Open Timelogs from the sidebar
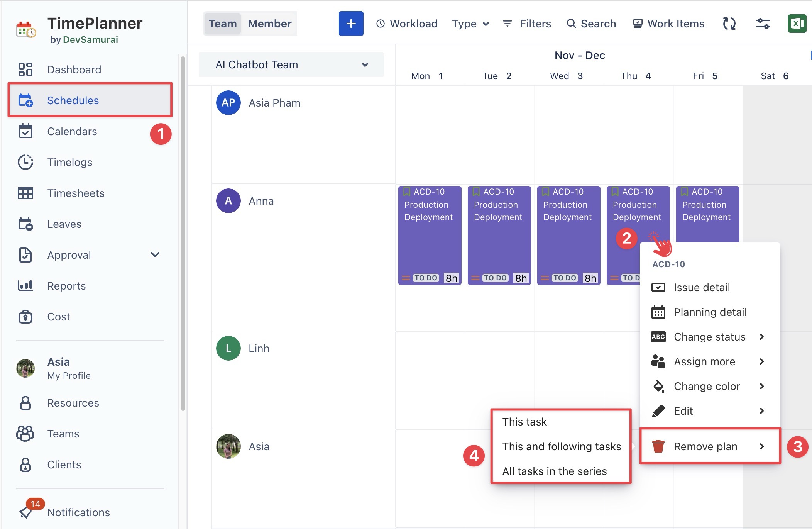 69,162
